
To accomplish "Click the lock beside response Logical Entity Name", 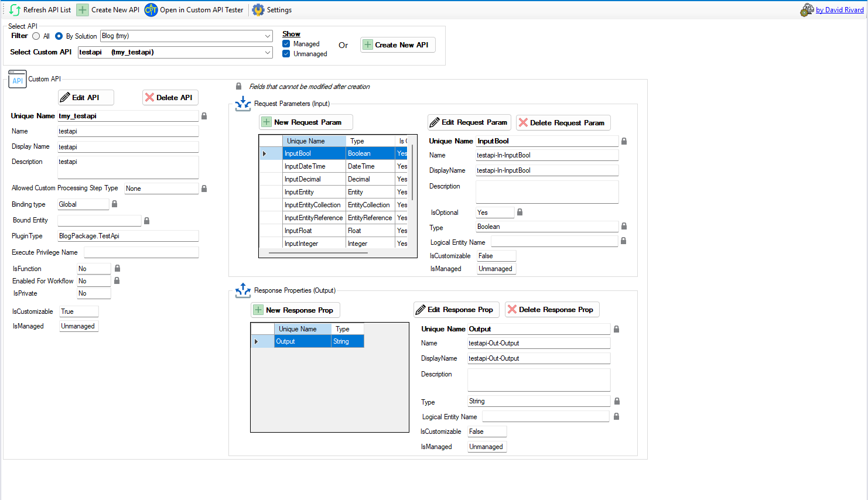I will 616,416.
